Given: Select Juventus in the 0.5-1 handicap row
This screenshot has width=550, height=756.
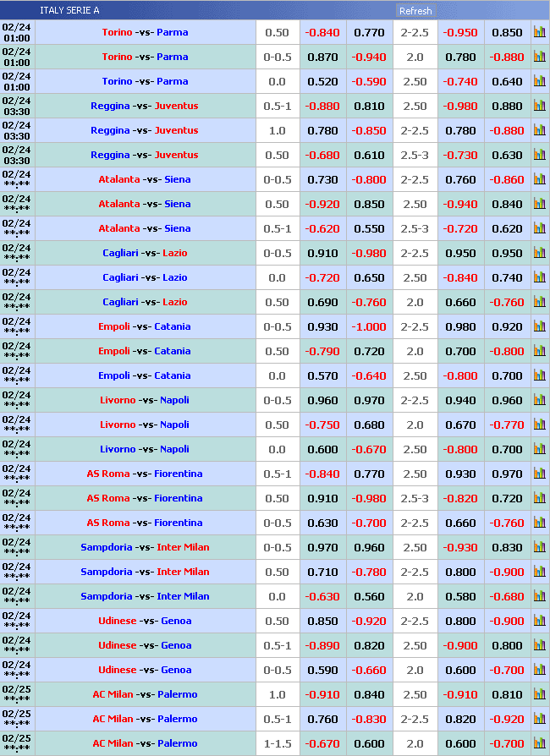Looking at the screenshot, I should coord(176,106).
